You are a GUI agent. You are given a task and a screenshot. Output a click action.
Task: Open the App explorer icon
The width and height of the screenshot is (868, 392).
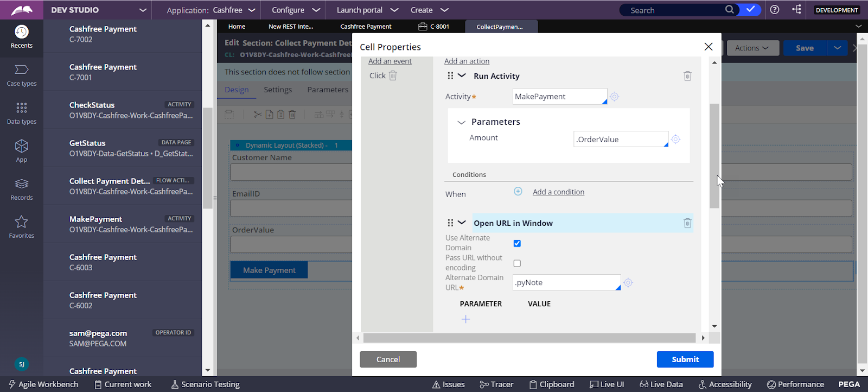point(22,151)
